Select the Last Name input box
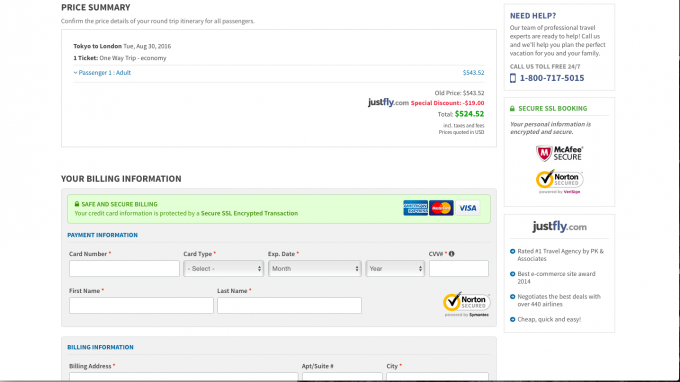Image resolution: width=680 pixels, height=382 pixels. coord(289,306)
